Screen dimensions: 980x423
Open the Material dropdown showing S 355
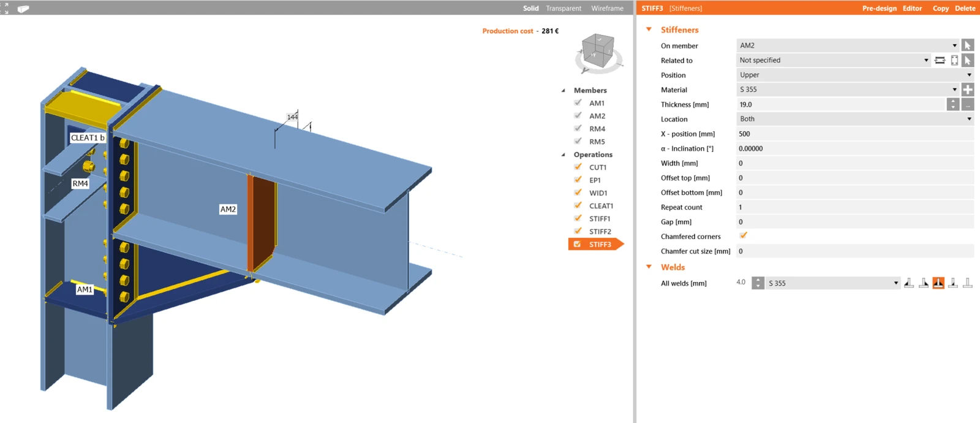[x=848, y=90]
